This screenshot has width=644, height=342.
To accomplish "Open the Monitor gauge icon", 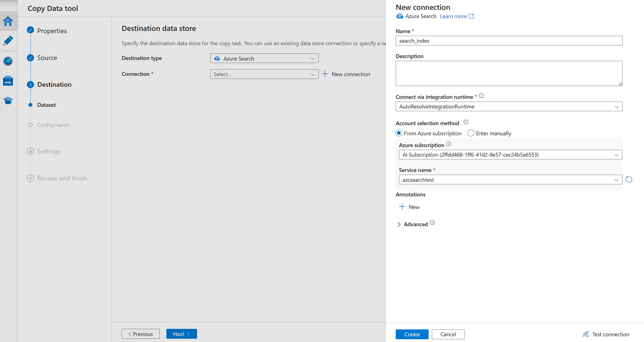I will coord(8,61).
